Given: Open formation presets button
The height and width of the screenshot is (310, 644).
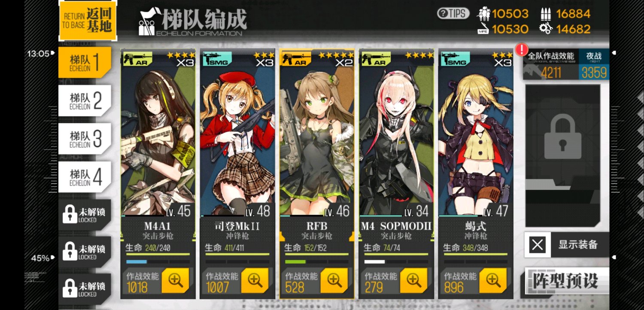Looking at the screenshot, I should (x=566, y=281).
